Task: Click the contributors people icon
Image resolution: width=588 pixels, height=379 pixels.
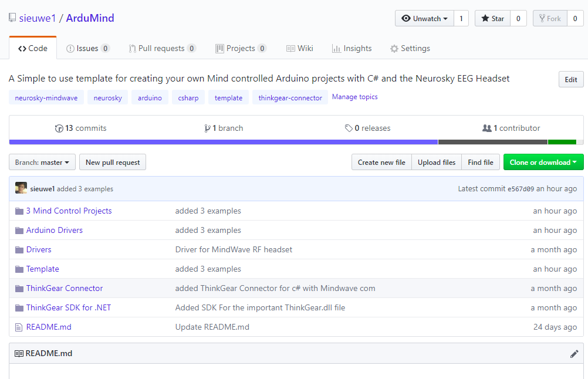Action: [486, 128]
